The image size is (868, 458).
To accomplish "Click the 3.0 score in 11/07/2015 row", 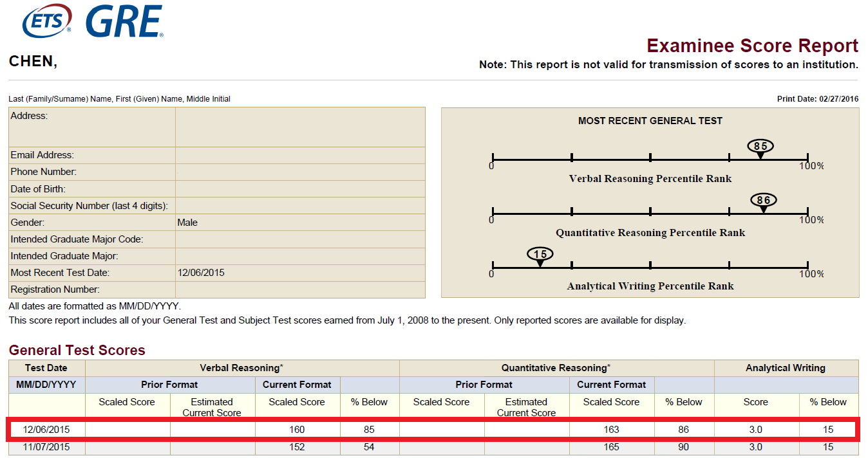I will [756, 447].
